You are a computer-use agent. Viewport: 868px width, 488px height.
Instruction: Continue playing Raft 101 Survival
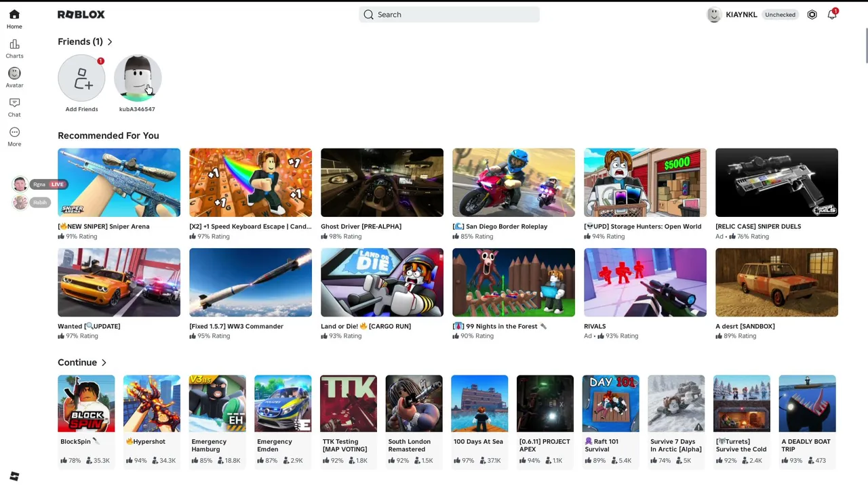pos(610,403)
